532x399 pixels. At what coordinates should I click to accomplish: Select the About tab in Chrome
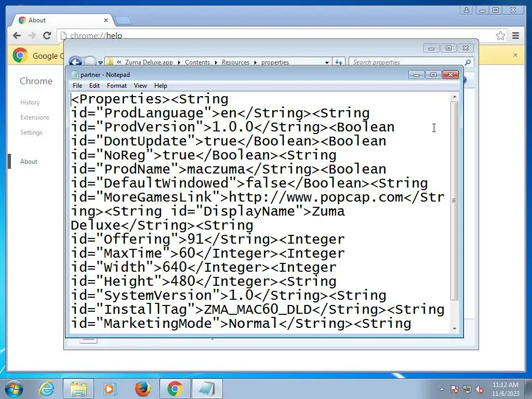[63, 20]
